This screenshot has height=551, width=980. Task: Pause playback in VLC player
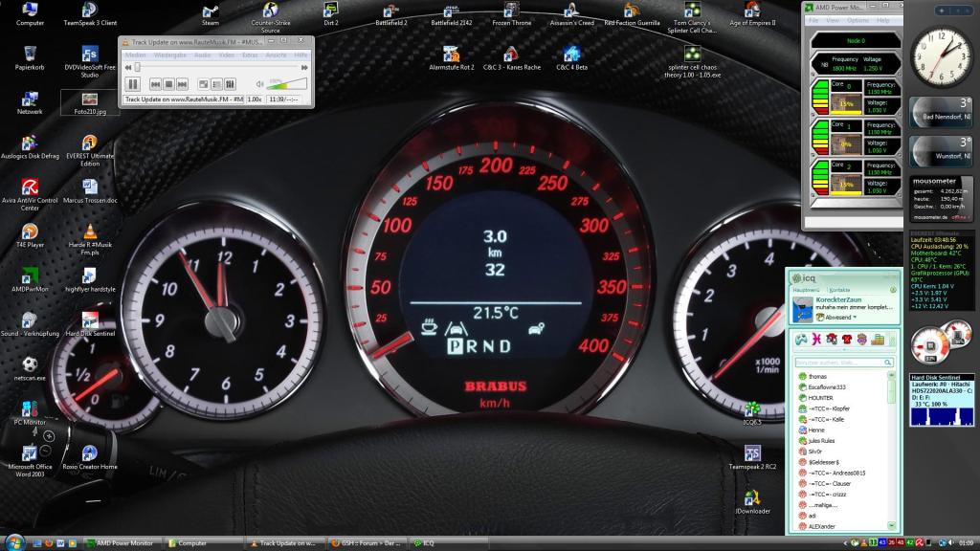pyautogui.click(x=133, y=84)
